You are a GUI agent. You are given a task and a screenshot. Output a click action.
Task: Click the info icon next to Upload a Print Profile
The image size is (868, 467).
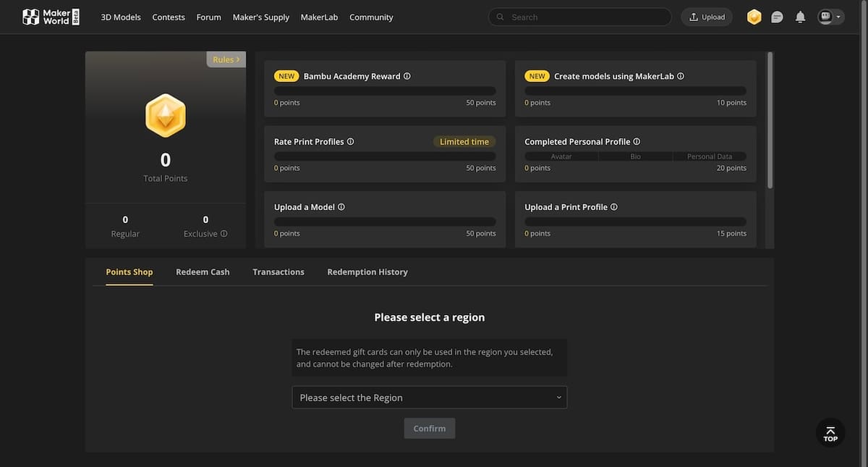click(x=614, y=206)
